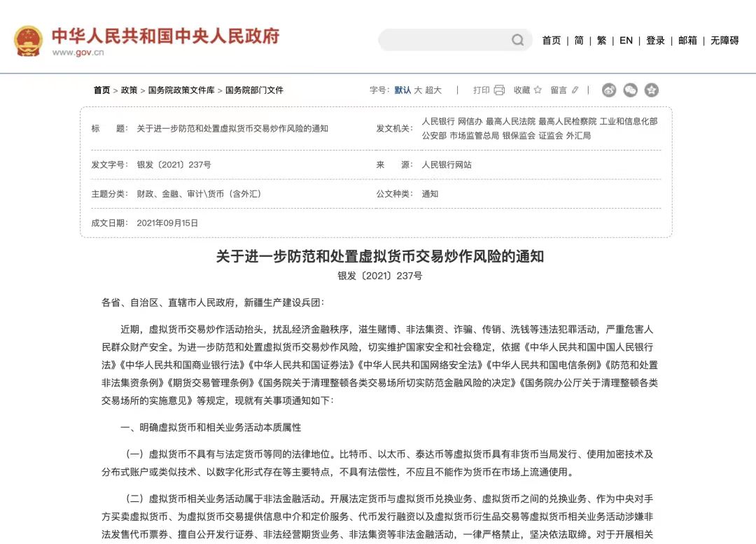Switch font size to 超大

click(x=432, y=90)
